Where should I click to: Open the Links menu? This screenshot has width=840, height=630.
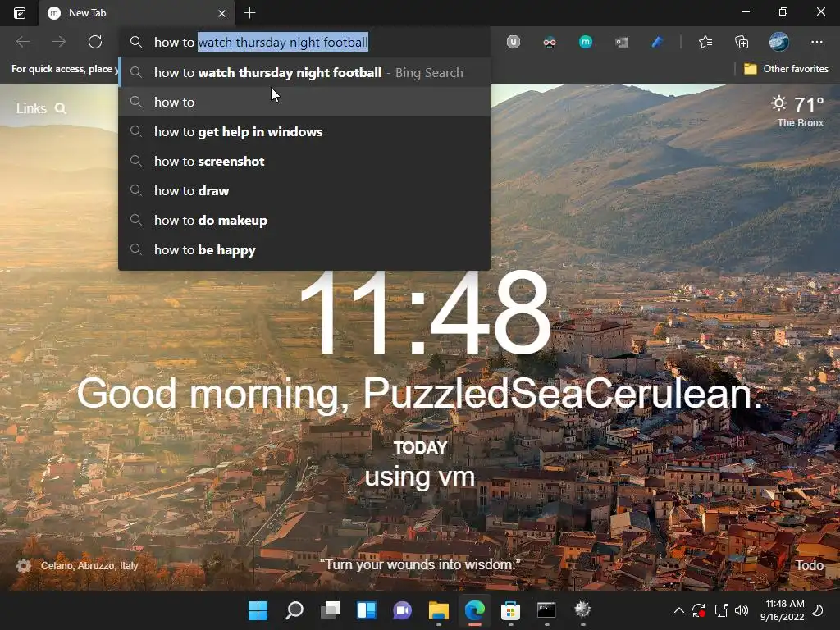point(31,109)
